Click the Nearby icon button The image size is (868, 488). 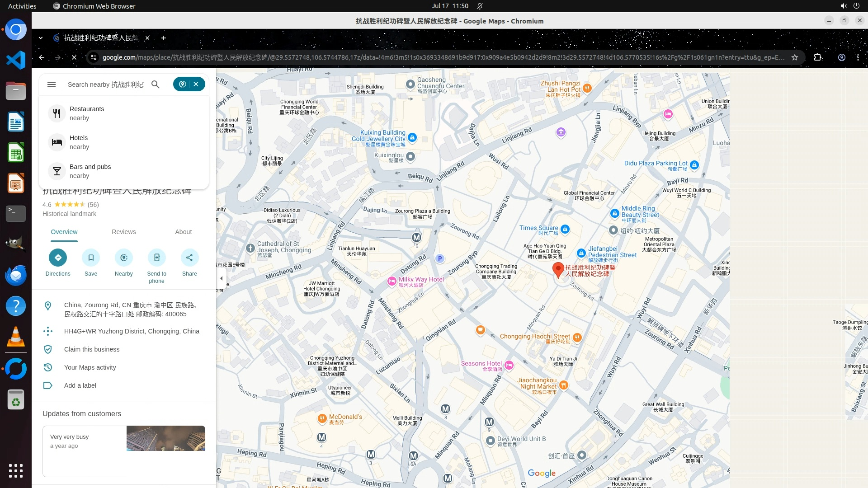click(124, 258)
